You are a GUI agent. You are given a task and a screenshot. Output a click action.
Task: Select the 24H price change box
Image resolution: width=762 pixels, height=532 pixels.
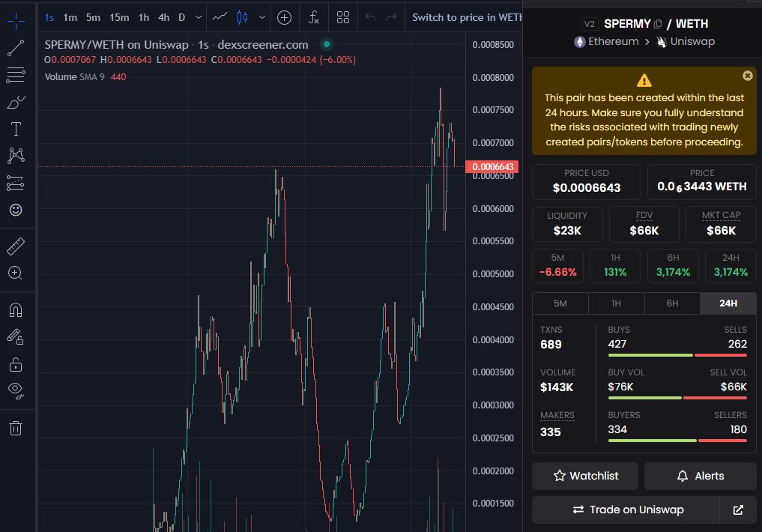point(731,266)
